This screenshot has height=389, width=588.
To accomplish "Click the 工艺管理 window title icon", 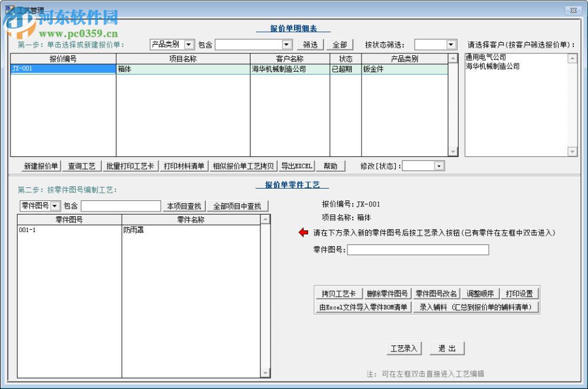I will coord(10,10).
